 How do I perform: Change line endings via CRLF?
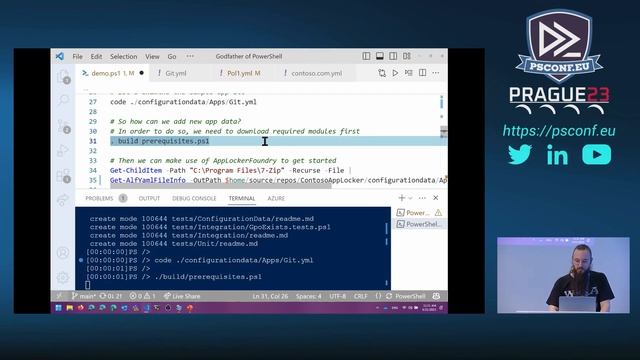click(x=361, y=296)
